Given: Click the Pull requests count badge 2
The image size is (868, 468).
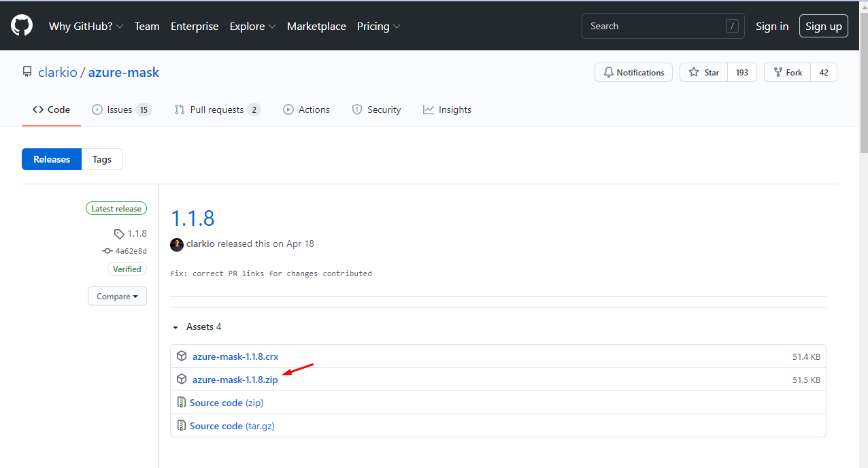Looking at the screenshot, I should pyautogui.click(x=254, y=110).
